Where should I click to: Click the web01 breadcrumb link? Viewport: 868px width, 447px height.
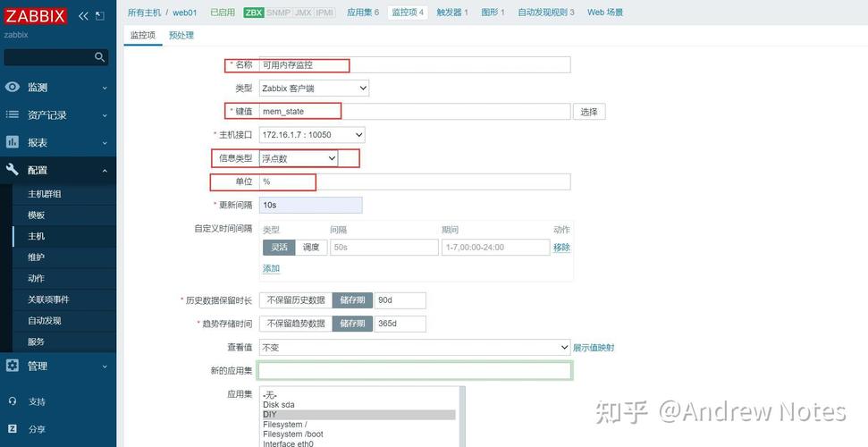(x=185, y=13)
